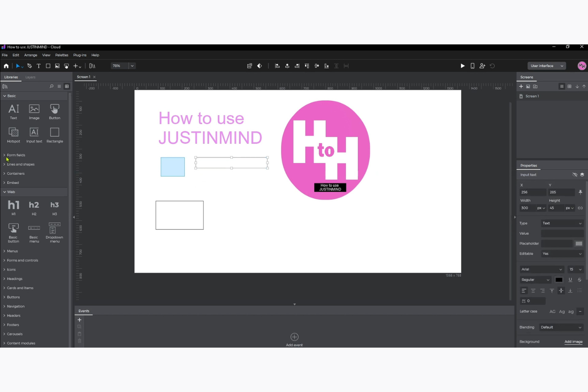This screenshot has height=392, width=588.
Task: Expand the Containers section
Action: click(14, 174)
